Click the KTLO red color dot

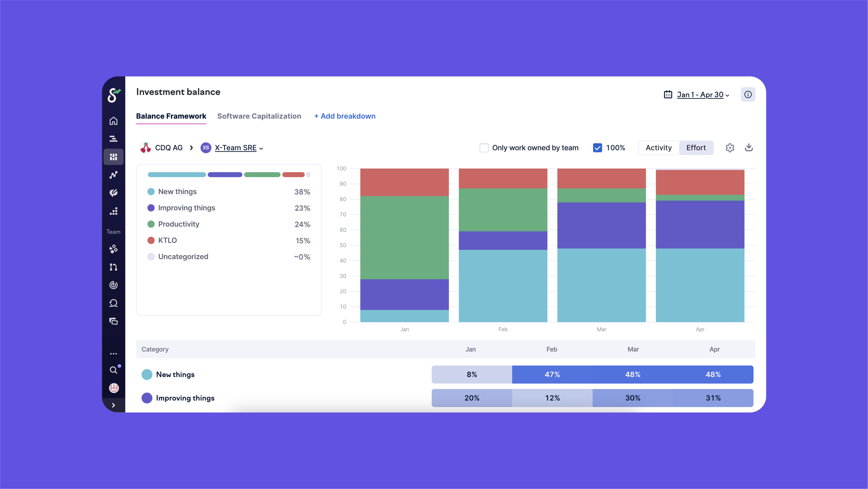point(151,240)
